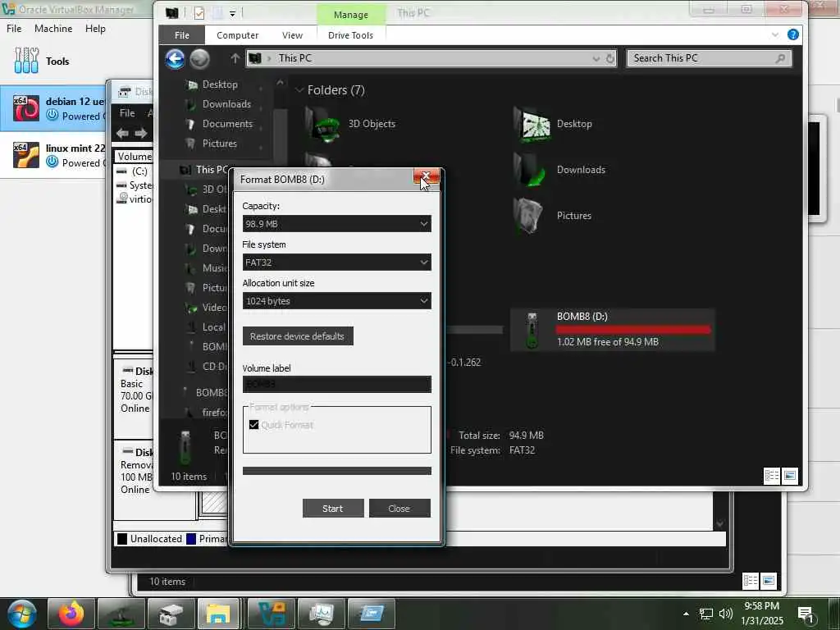Open Firefox from the taskbar
840x630 pixels.
pyautogui.click(x=71, y=614)
